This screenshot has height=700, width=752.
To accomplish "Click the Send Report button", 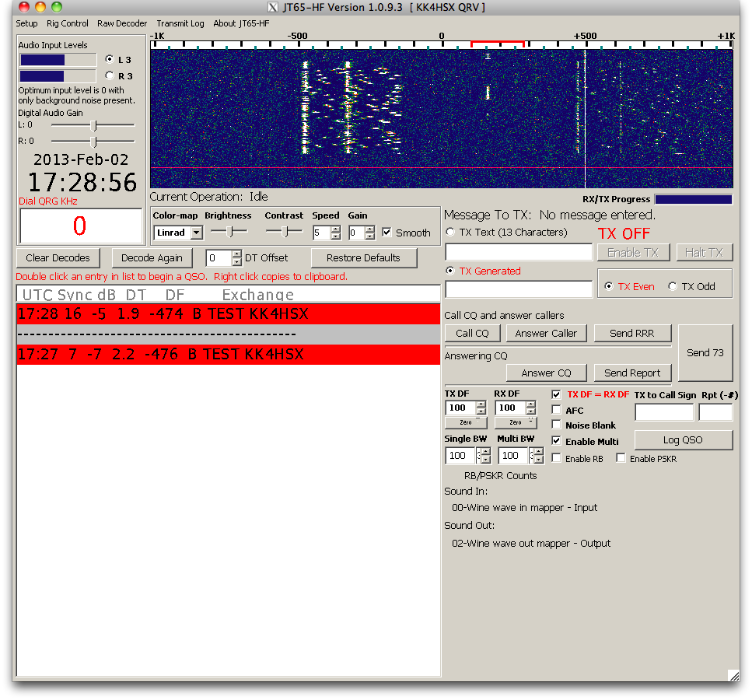I will coord(632,373).
